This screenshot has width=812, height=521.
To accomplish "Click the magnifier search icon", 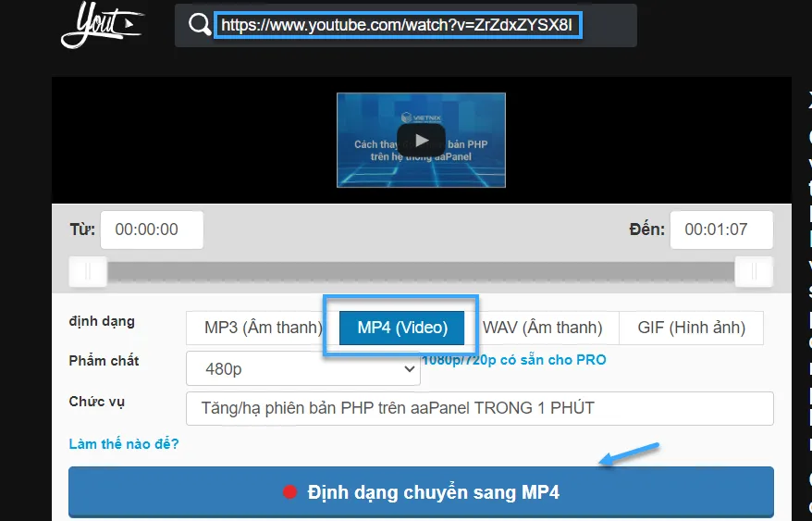I will (199, 25).
